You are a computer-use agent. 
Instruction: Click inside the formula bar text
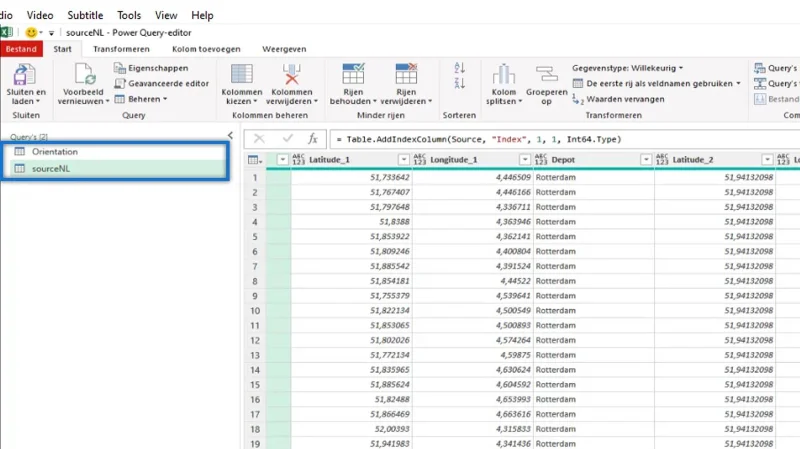(479, 139)
